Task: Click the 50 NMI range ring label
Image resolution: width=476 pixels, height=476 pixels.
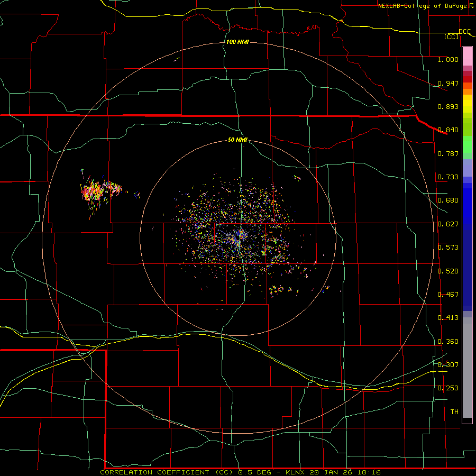Action: (x=237, y=140)
